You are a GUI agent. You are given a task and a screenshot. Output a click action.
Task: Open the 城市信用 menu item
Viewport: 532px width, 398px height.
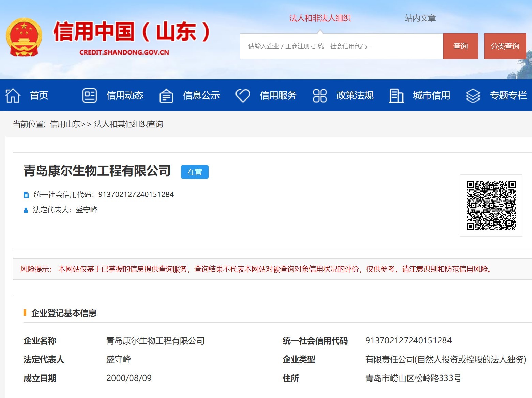431,95
